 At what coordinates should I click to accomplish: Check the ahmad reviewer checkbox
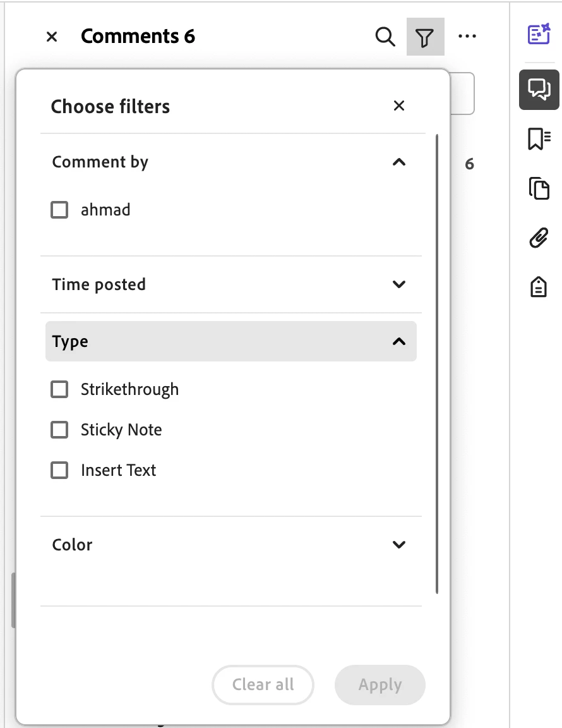pos(59,210)
